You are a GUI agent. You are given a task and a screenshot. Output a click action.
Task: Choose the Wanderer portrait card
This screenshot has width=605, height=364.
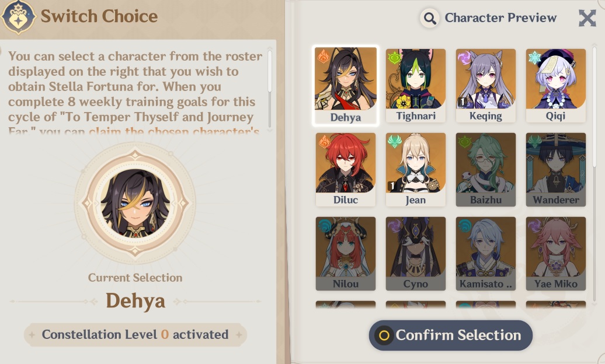[555, 170]
